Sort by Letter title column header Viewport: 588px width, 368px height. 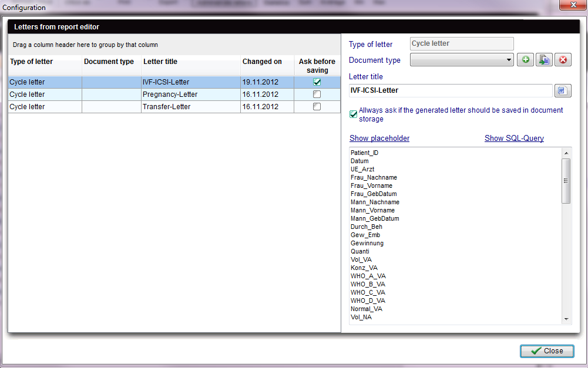point(191,66)
